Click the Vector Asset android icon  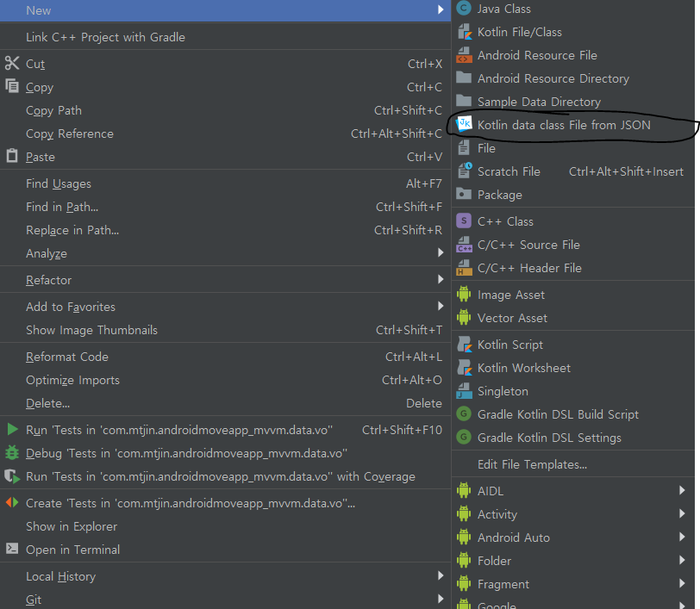[x=464, y=317]
